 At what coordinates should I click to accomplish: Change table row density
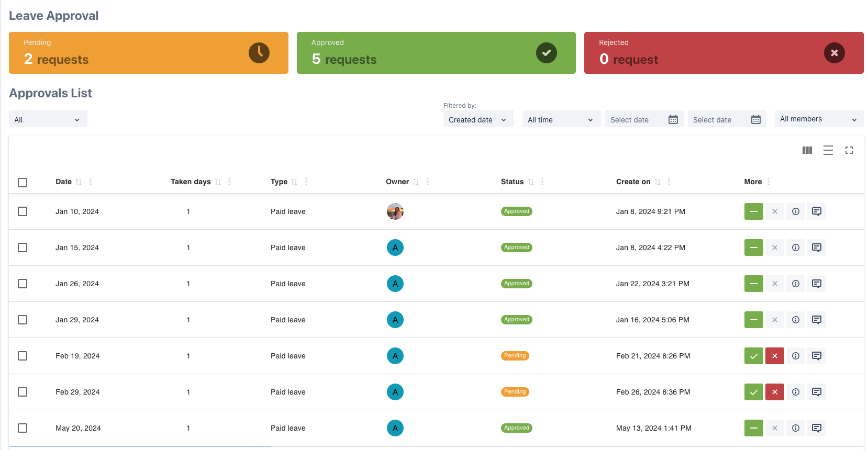pos(828,150)
